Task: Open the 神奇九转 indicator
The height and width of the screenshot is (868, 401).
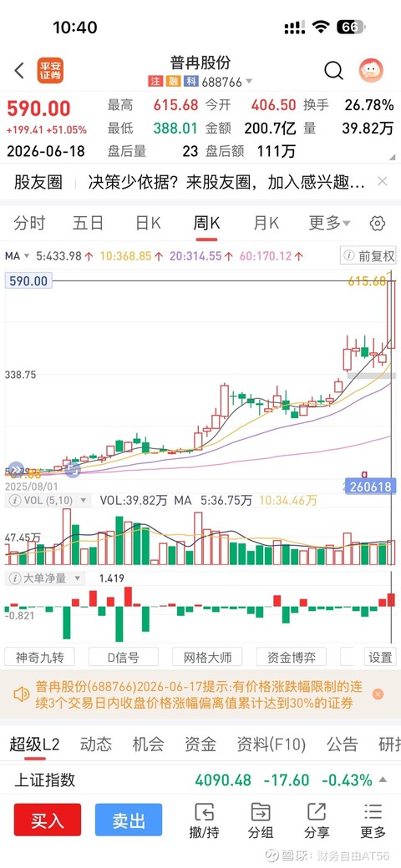Action: (39, 657)
